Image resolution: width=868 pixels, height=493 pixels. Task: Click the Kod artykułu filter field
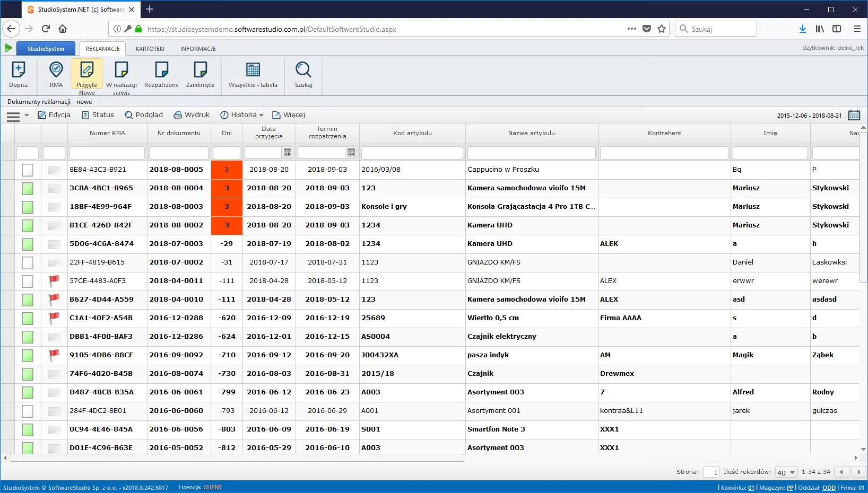412,153
